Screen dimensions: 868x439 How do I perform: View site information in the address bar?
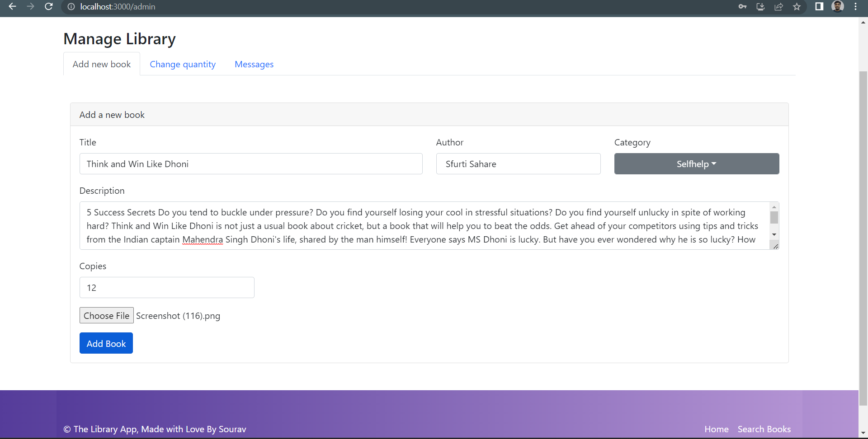pos(71,7)
